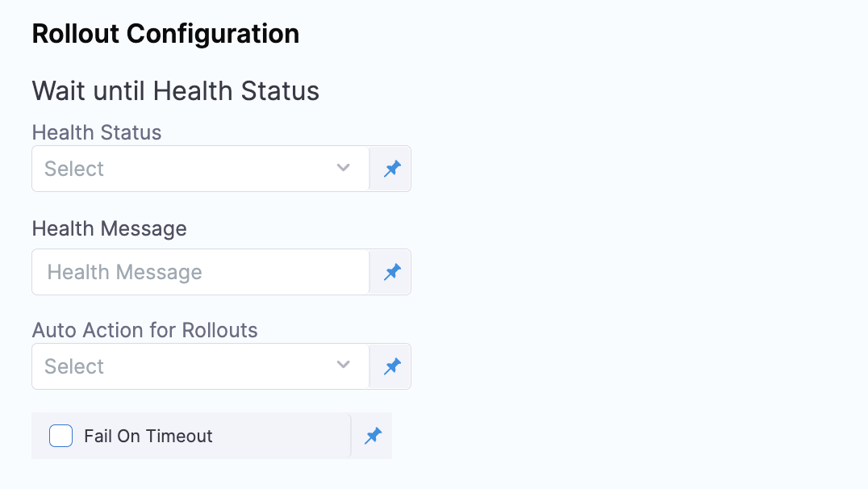Click the pin icon beside Fail On Timeout
The image size is (868, 489).
click(x=372, y=436)
